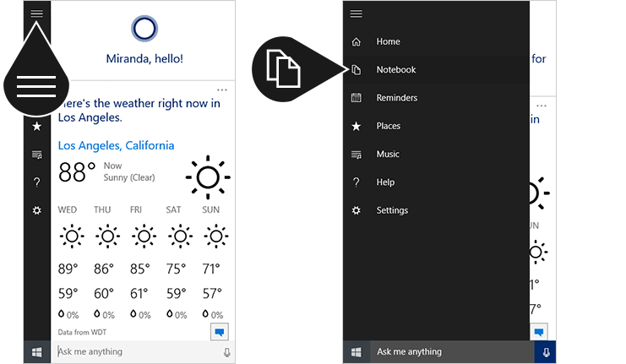Click the Cortana circle logo above the greeting
626x364 pixels.
[144, 30]
